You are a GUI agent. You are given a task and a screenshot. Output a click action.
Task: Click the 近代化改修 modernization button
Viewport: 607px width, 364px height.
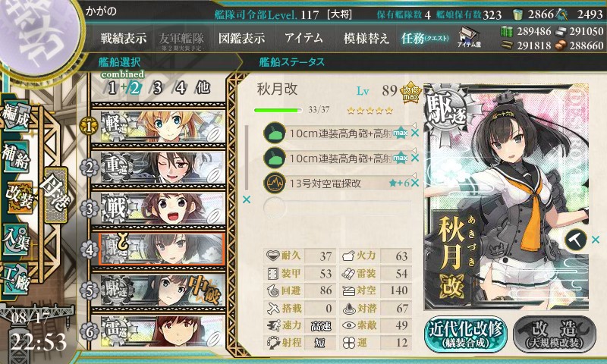pyautogui.click(x=466, y=334)
